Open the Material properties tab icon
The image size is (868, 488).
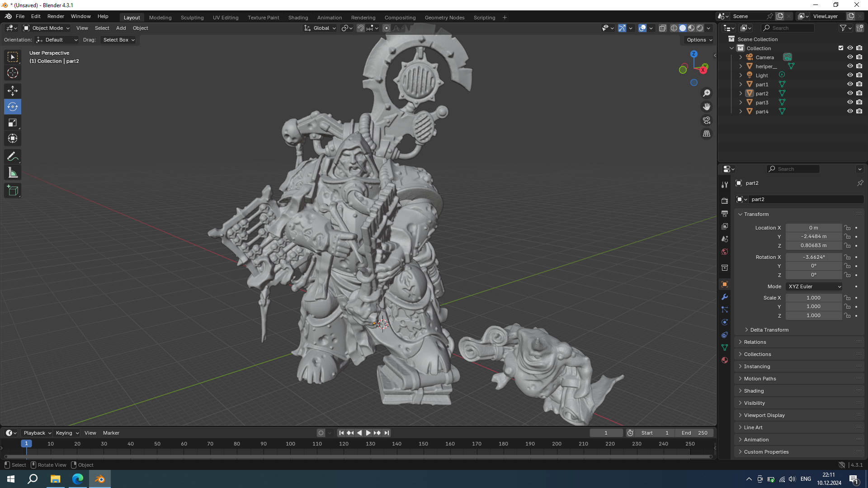(725, 360)
